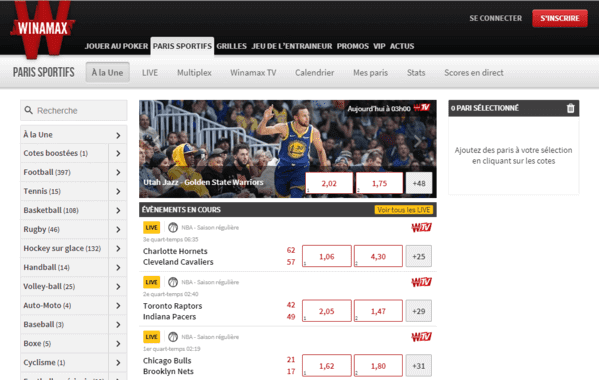Open the Grilles menu

232,46
